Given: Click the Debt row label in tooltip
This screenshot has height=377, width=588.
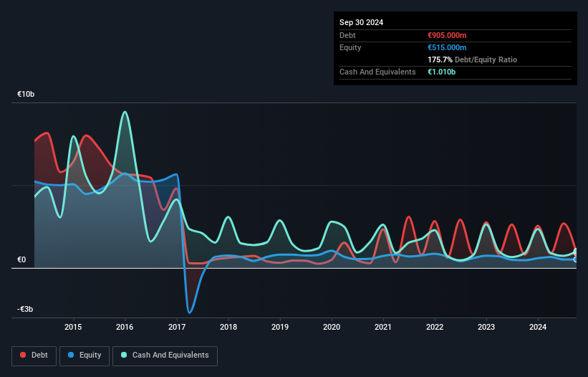Looking at the screenshot, I should click(347, 35).
